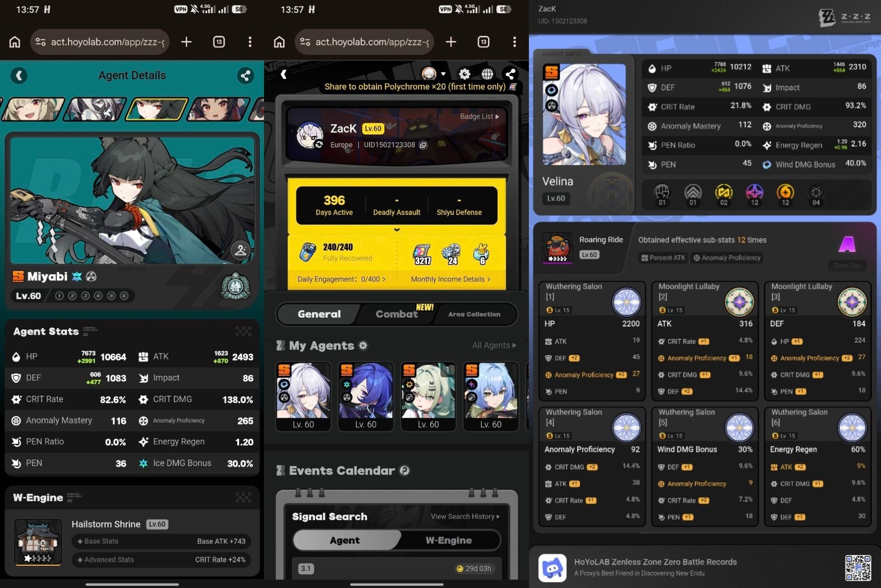
Task: Tap the "Ice DMG Bonus" stat row
Action: (x=196, y=463)
